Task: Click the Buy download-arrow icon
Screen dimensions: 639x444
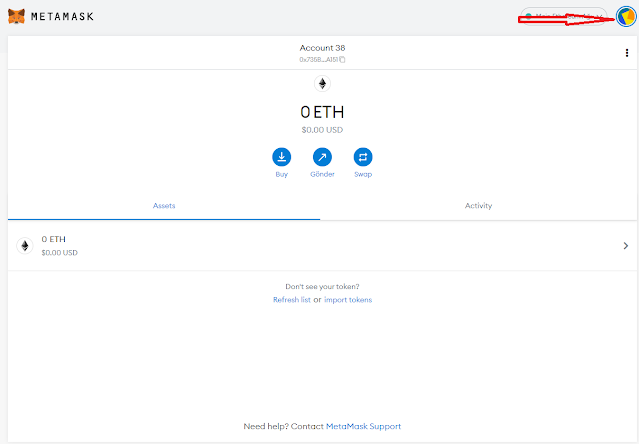Action: (x=281, y=157)
